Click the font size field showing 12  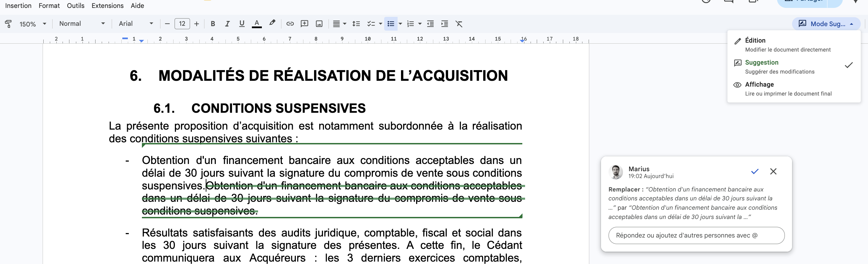click(x=182, y=24)
